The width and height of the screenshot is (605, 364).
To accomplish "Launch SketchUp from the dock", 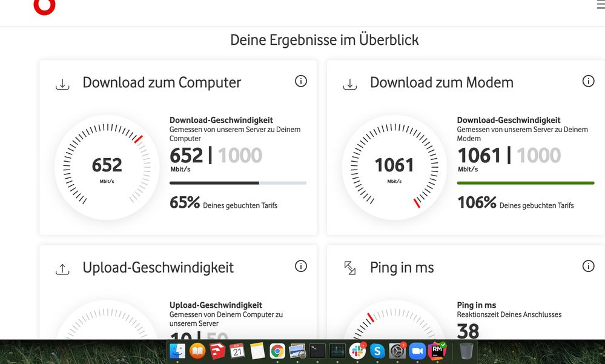I will click(x=217, y=351).
